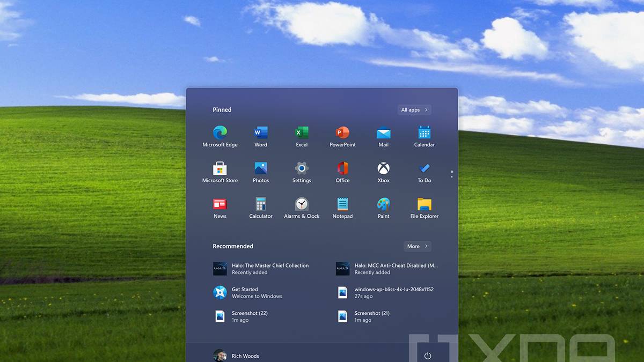This screenshot has width=644, height=362.
Task: Open Get Started Welcome to Windows
Action: [x=248, y=292]
